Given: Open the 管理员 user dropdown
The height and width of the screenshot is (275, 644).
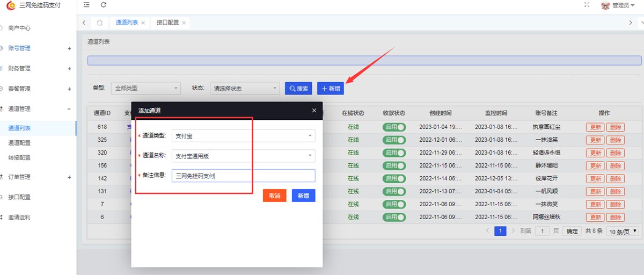Looking at the screenshot, I should click(623, 5).
